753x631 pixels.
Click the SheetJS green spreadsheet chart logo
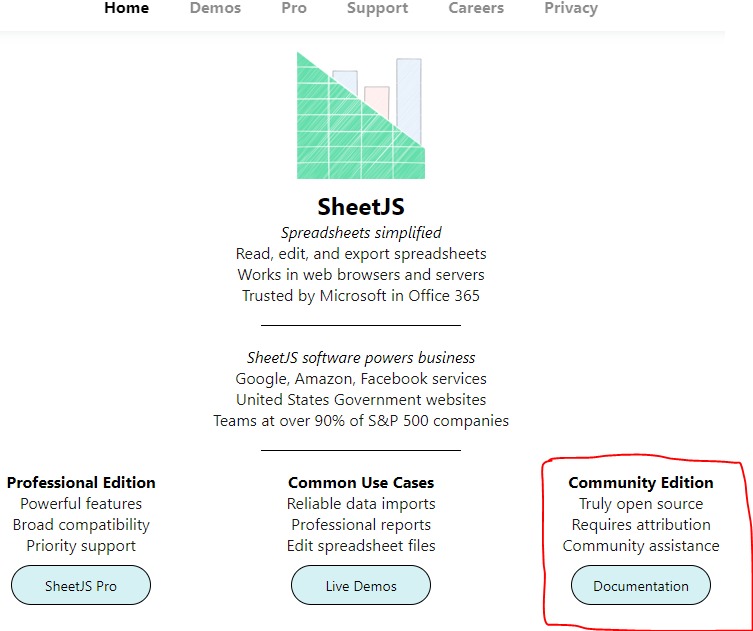[361, 115]
